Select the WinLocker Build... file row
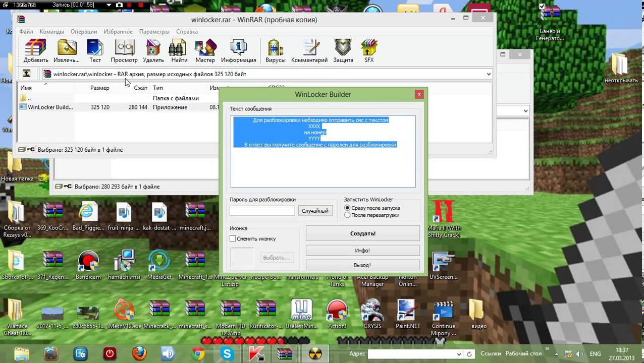 (x=119, y=107)
